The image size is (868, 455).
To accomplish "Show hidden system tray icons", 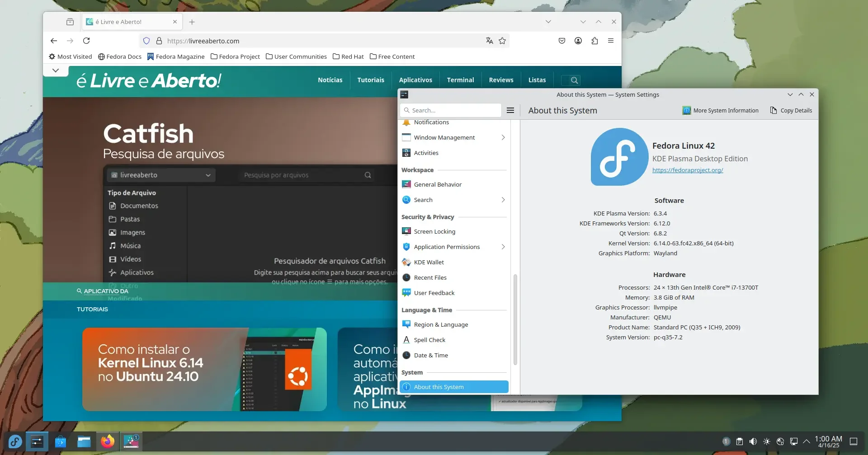I will pos(807,441).
